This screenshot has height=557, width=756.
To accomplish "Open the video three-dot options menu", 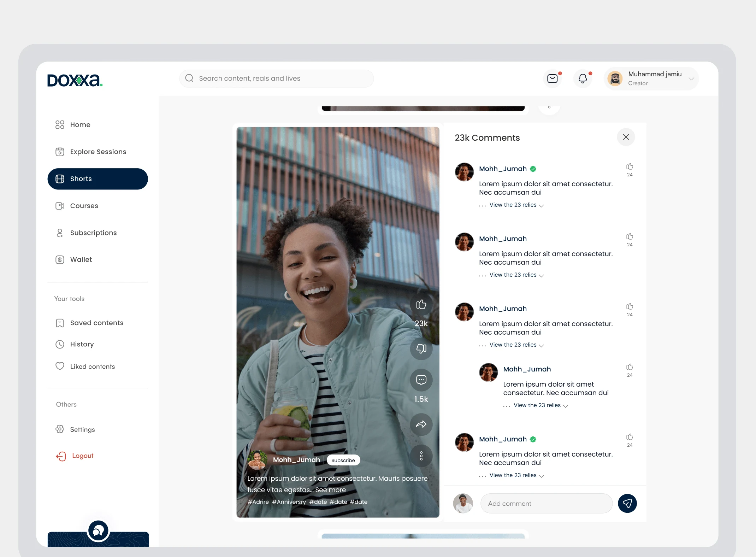I will tap(421, 456).
